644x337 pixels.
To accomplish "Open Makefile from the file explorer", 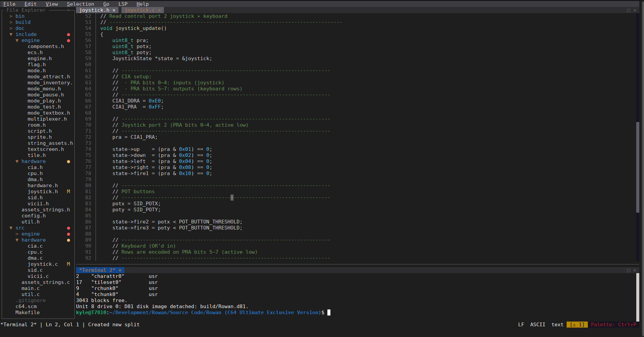I will (27, 312).
